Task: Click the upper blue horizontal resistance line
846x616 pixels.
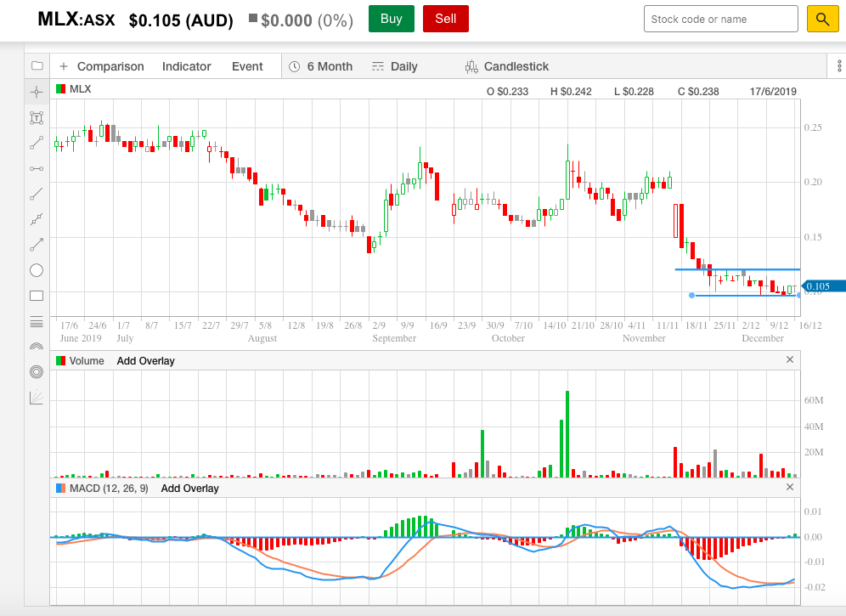Action: (x=737, y=269)
